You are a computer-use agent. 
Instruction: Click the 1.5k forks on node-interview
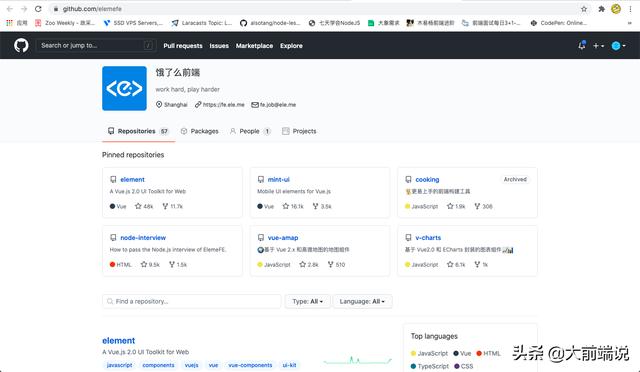[x=178, y=265]
